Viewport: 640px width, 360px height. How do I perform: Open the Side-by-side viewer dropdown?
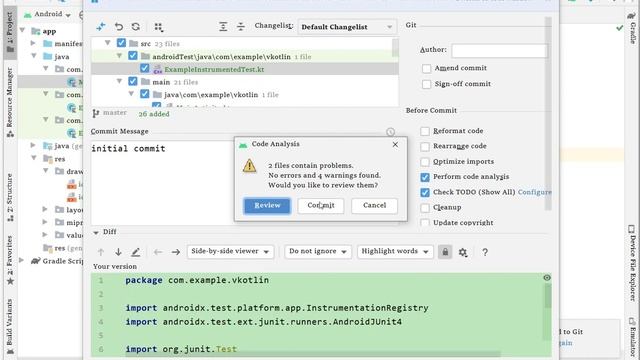pos(230,251)
